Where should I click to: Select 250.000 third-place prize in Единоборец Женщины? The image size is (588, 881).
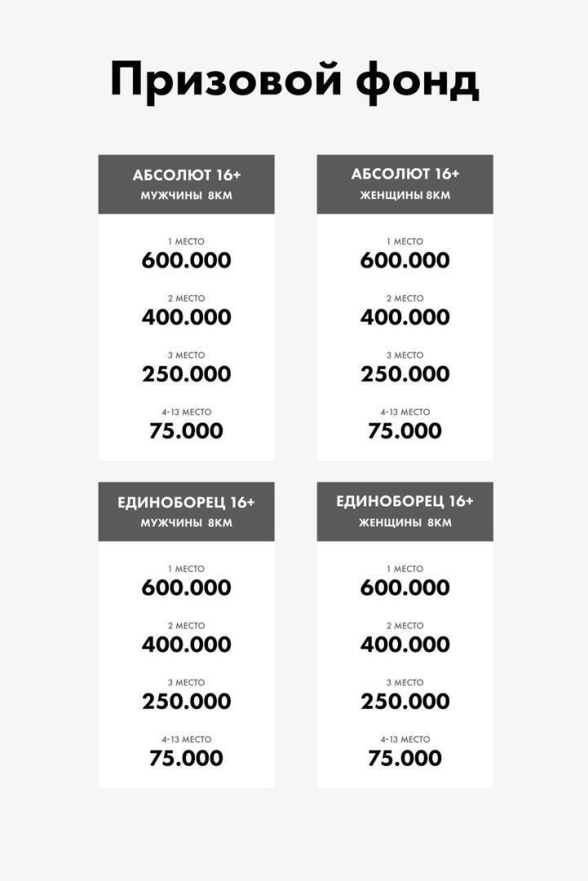coord(405,702)
